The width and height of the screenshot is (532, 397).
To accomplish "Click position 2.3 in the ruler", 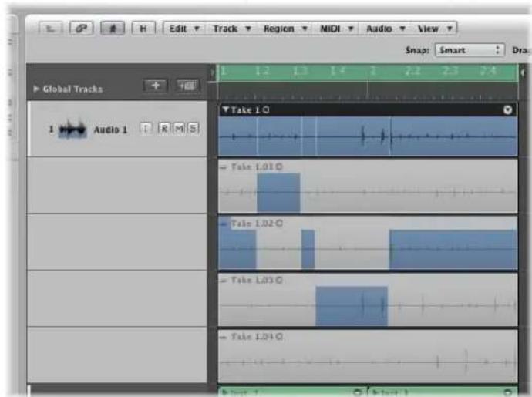I will (450, 71).
